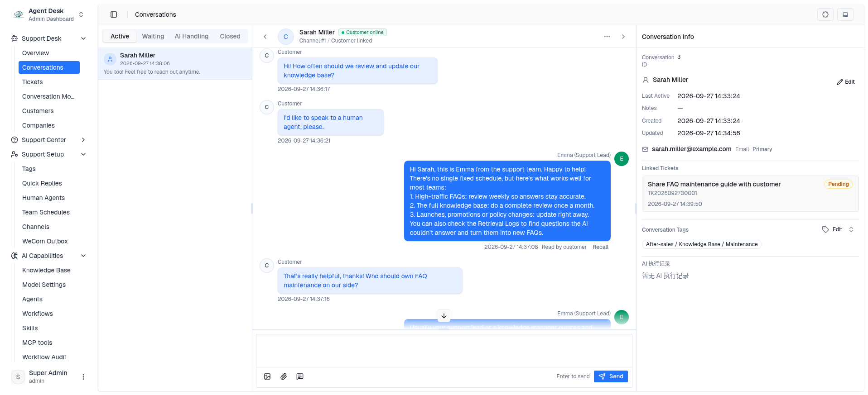Select Sarah Miller conversation in the list
Screen dimensions: 868x395
[175, 63]
